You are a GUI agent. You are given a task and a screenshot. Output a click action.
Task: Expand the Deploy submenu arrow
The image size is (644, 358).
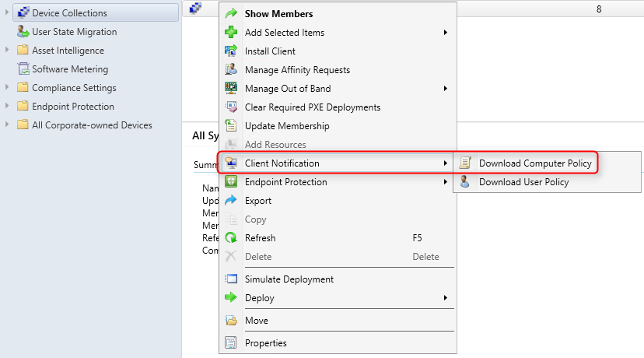(x=445, y=297)
